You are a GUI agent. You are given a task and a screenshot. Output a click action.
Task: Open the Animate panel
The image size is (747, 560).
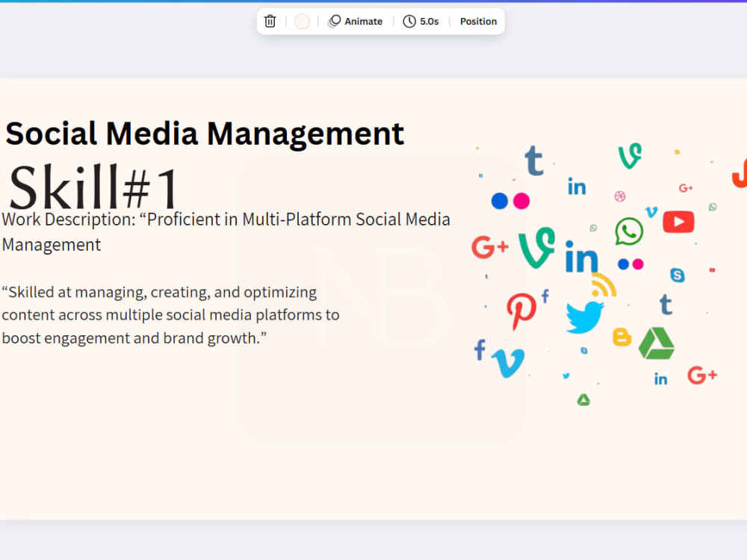coord(356,22)
